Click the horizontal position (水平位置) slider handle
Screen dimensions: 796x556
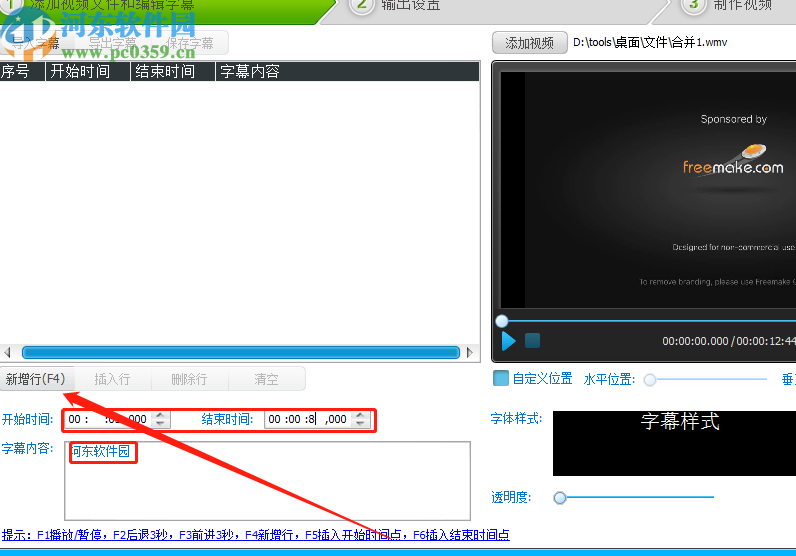tap(650, 379)
